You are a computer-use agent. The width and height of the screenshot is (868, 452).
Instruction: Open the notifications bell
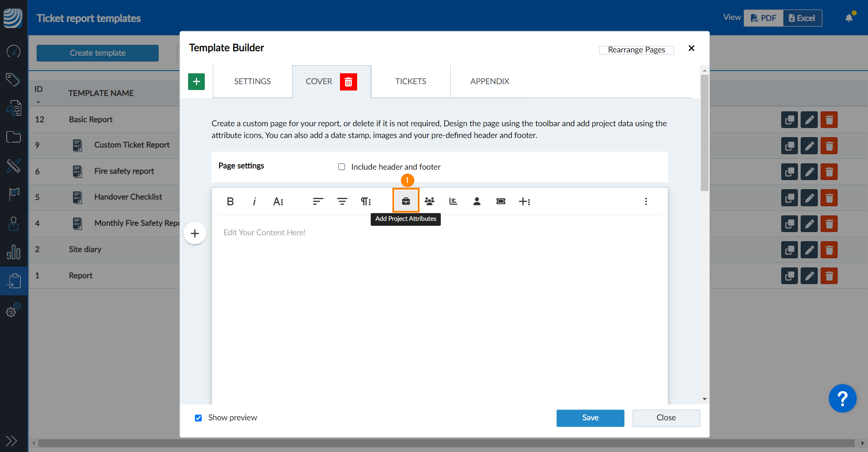(x=849, y=18)
